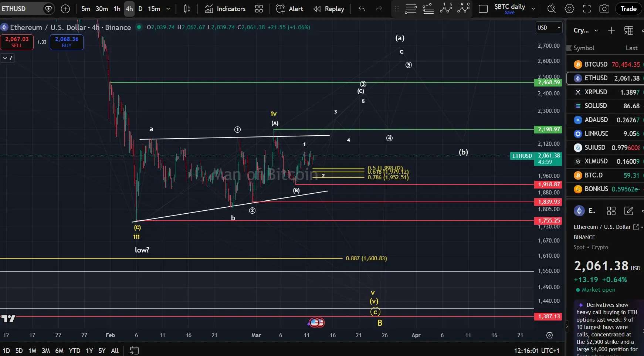Screen dimensions: 644x356
Task: Select LINKUSD in the watchlist
Action: tap(605, 133)
